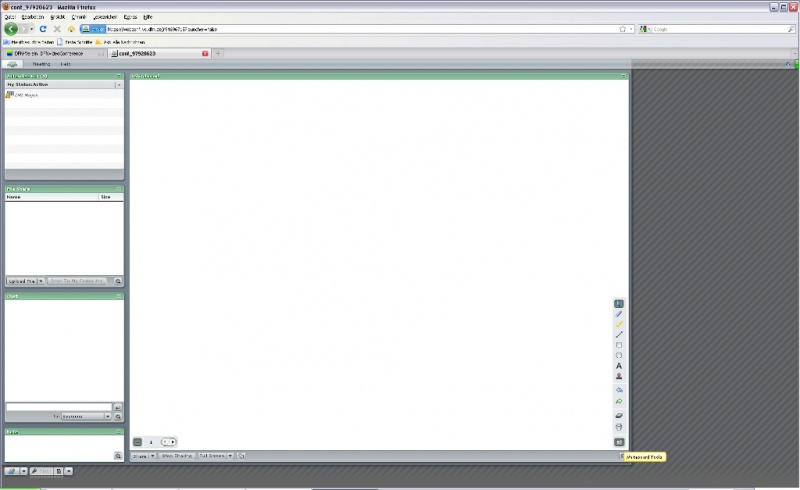Click the Stop Sharing button
This screenshot has height=490, width=800.
[177, 456]
